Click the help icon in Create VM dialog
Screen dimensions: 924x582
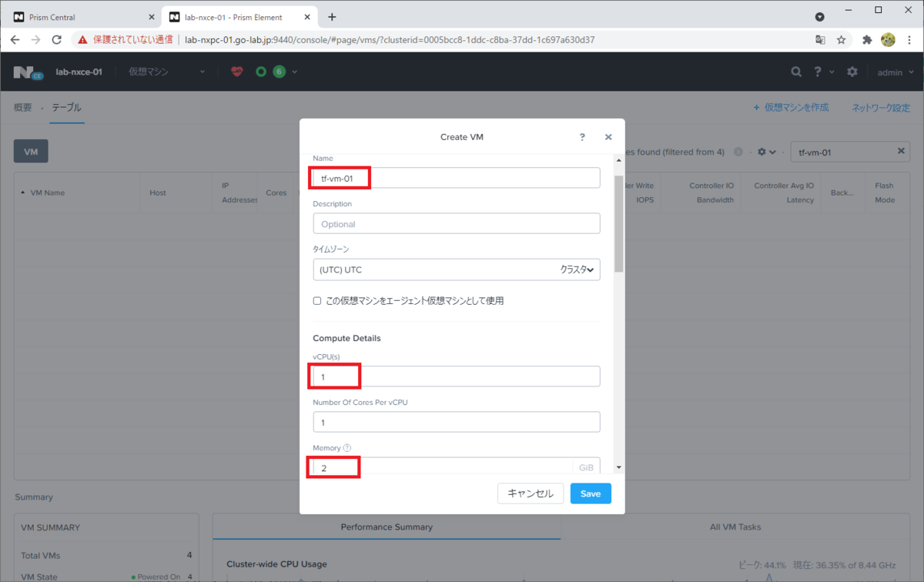pos(582,137)
